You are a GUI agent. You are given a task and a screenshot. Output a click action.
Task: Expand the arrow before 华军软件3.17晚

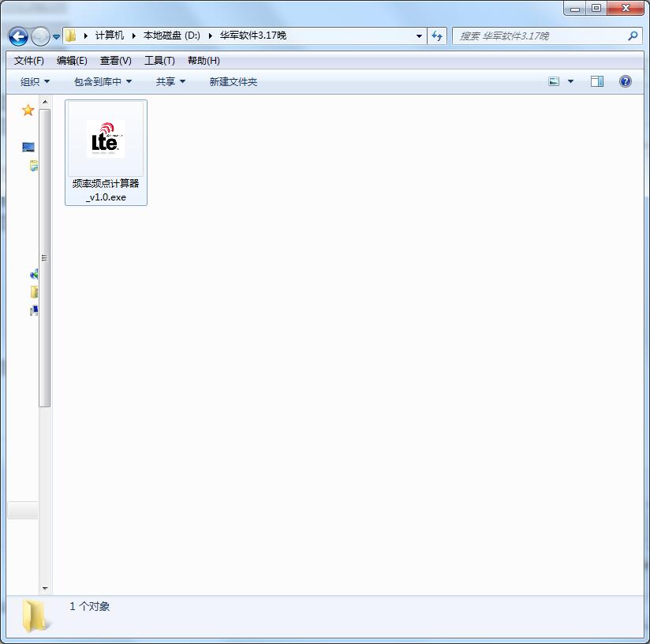point(210,36)
